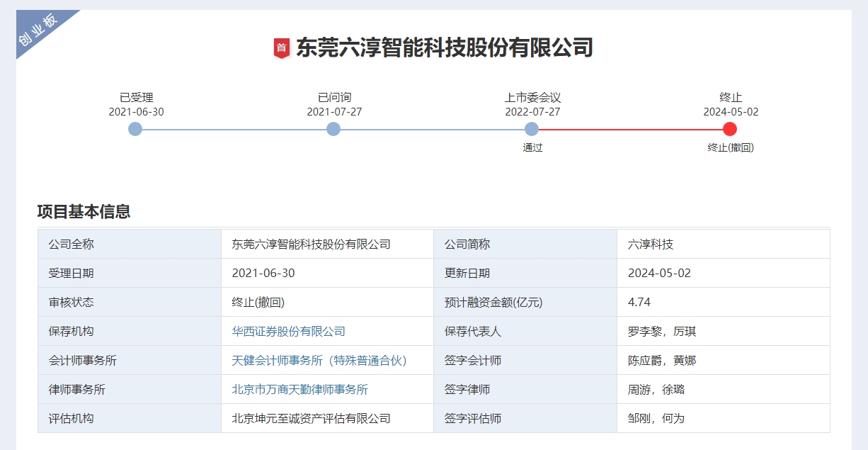The height and width of the screenshot is (450, 868).
Task: Click the 周游，徐璐 value cell
Action: (x=723, y=389)
